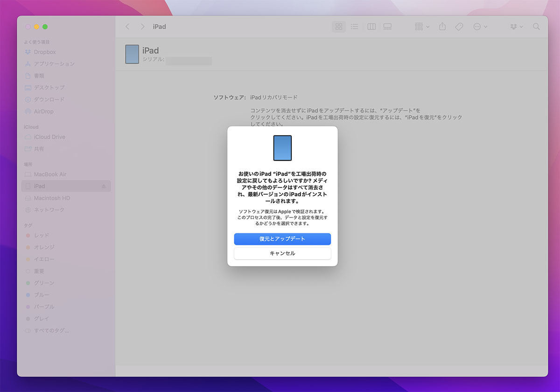Image resolution: width=560 pixels, height=392 pixels.
Task: Click the タグ sidebar heading
Action: (28, 225)
